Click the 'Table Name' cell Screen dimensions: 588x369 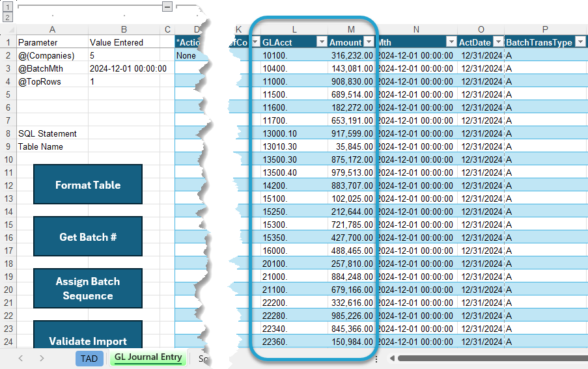52,147
